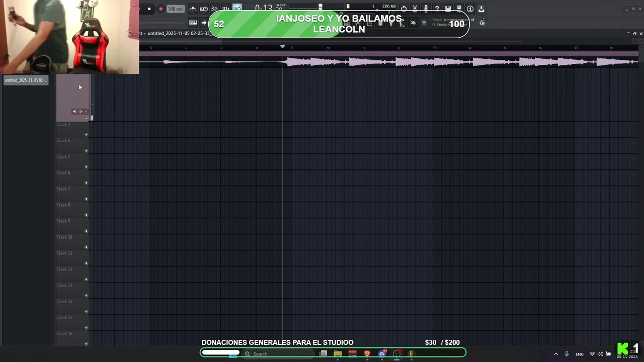Toggle the metronome icon
Image resolution: width=644 pixels, height=362 pixels.
(193, 9)
